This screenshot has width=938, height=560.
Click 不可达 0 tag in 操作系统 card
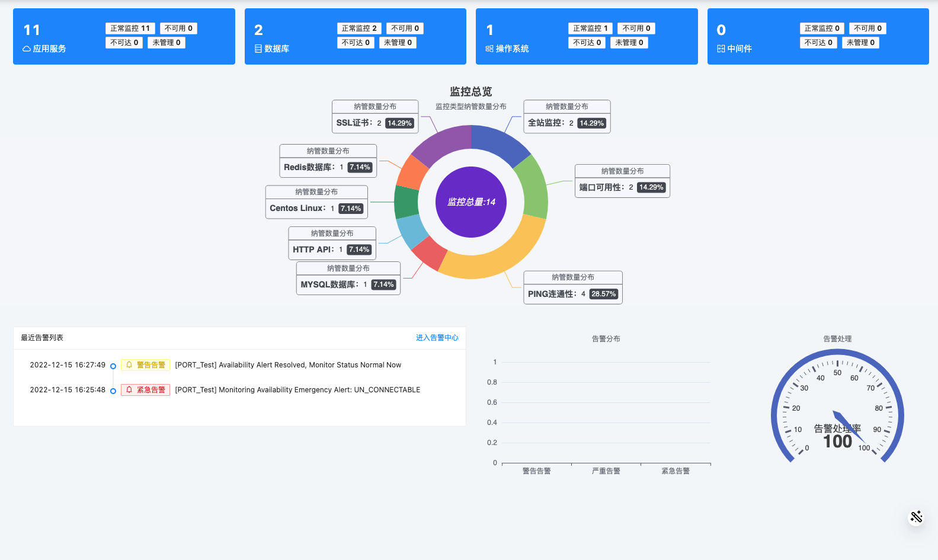(587, 43)
